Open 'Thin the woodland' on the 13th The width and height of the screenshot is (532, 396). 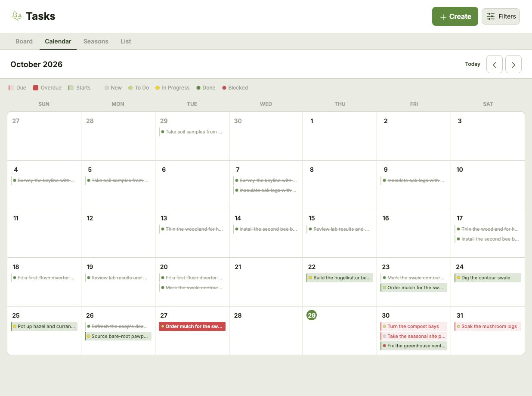(x=192, y=229)
